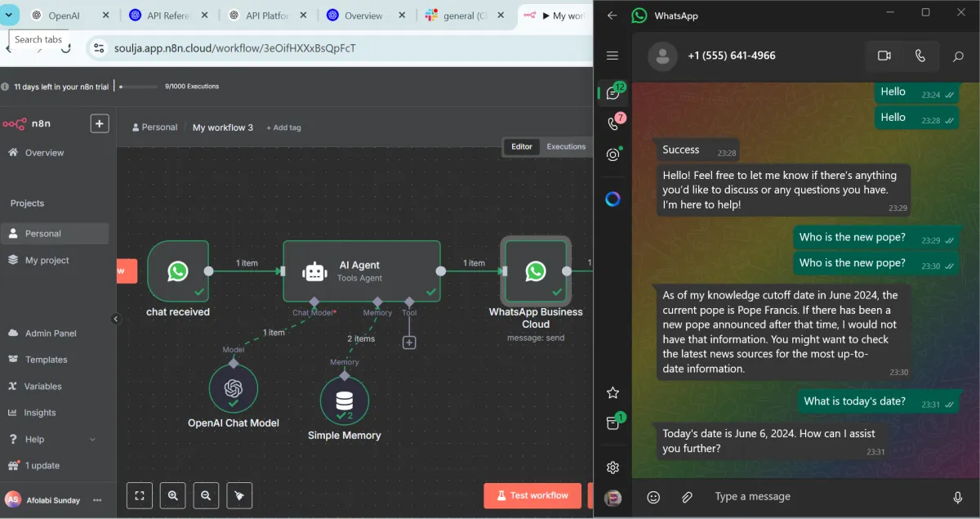View site information icon in address bar
Viewport: 980px width, 519px height.
tap(97, 47)
